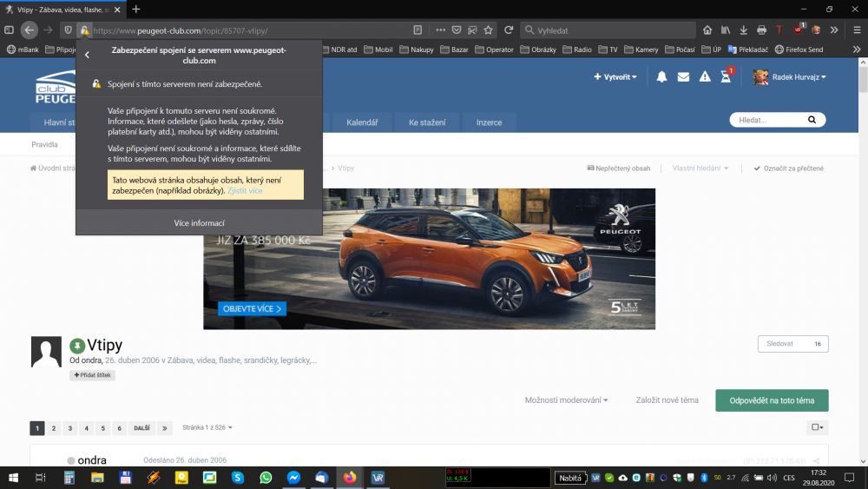This screenshot has height=489, width=868.
Task: Open the Library icon in toolbar
Action: point(725,30)
